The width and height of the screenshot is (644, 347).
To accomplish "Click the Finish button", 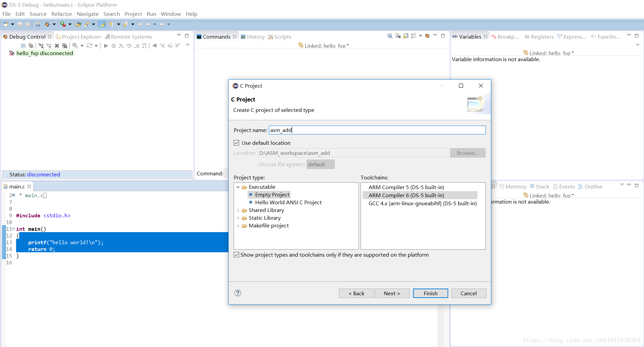I will coord(430,293).
